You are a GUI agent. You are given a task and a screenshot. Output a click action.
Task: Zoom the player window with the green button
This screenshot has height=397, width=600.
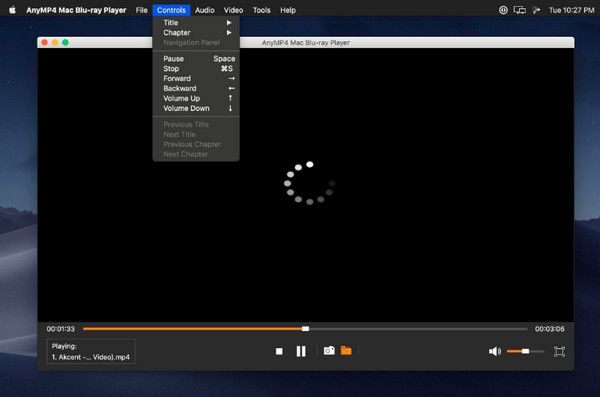[x=65, y=42]
